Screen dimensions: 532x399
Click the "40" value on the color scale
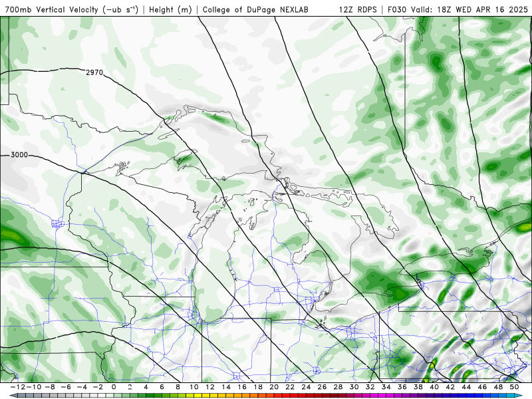point(434,387)
